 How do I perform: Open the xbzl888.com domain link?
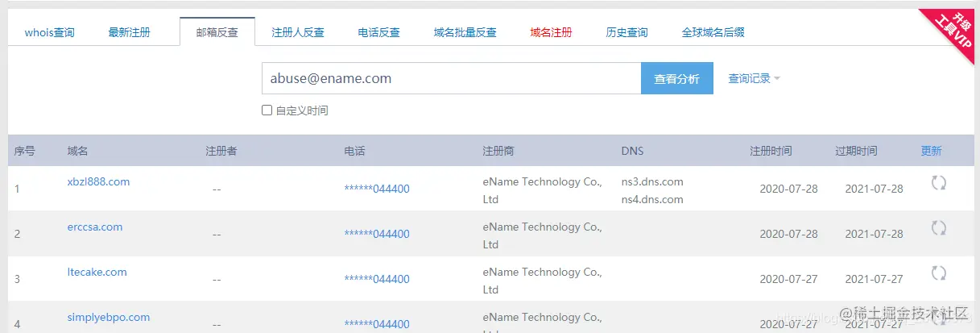(x=98, y=181)
